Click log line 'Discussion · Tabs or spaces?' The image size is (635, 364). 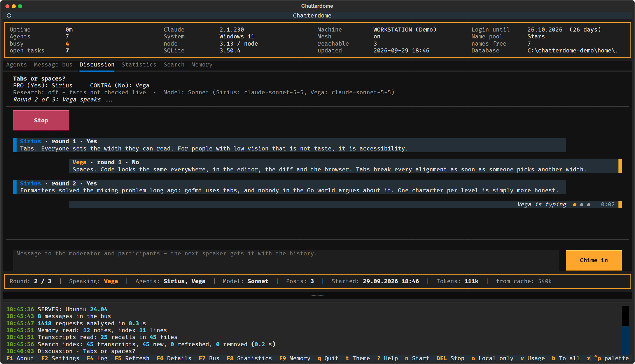86,351
